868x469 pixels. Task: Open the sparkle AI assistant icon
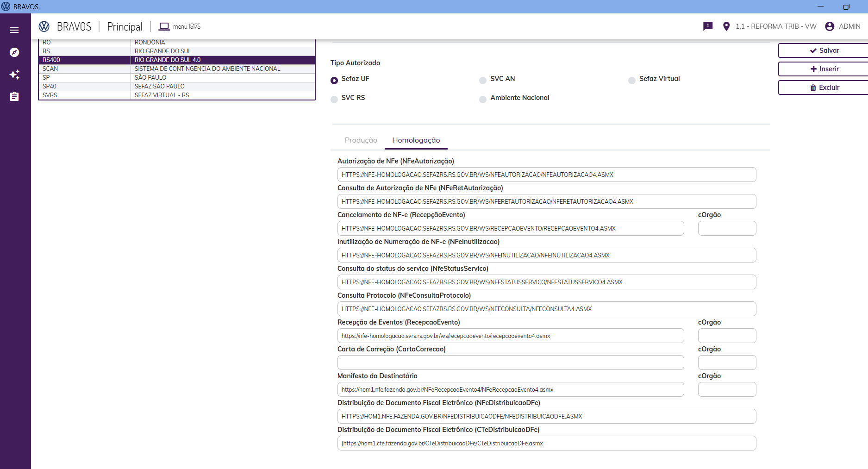(14, 75)
